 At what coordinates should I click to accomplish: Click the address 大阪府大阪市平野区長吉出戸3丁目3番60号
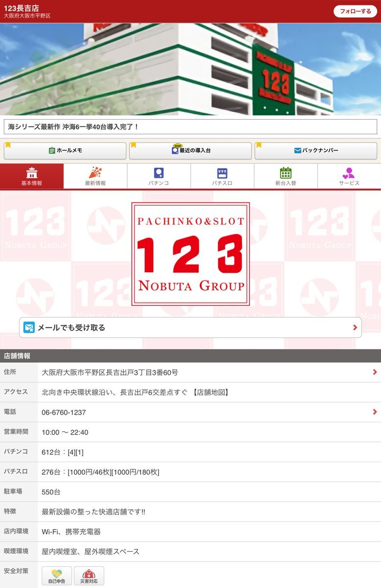pyautogui.click(x=110, y=372)
